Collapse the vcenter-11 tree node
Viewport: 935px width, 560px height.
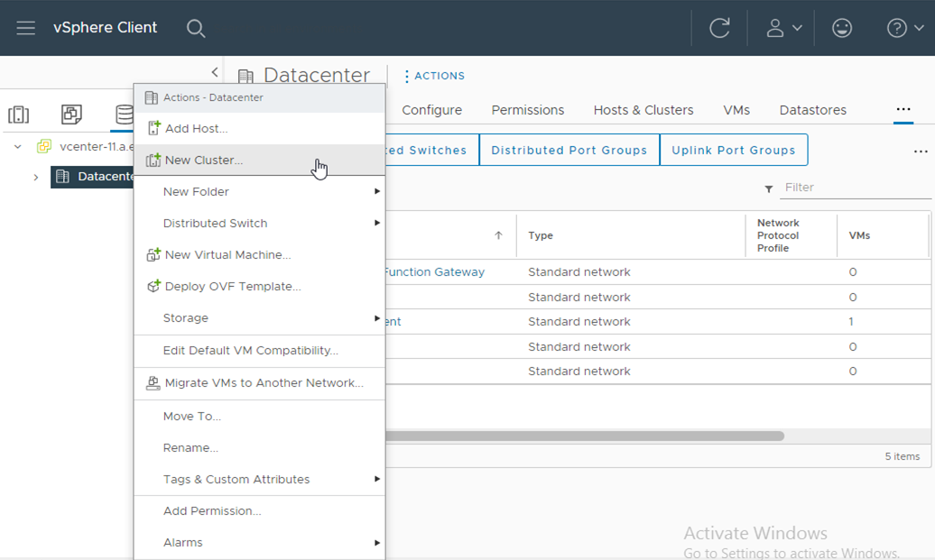[18, 146]
